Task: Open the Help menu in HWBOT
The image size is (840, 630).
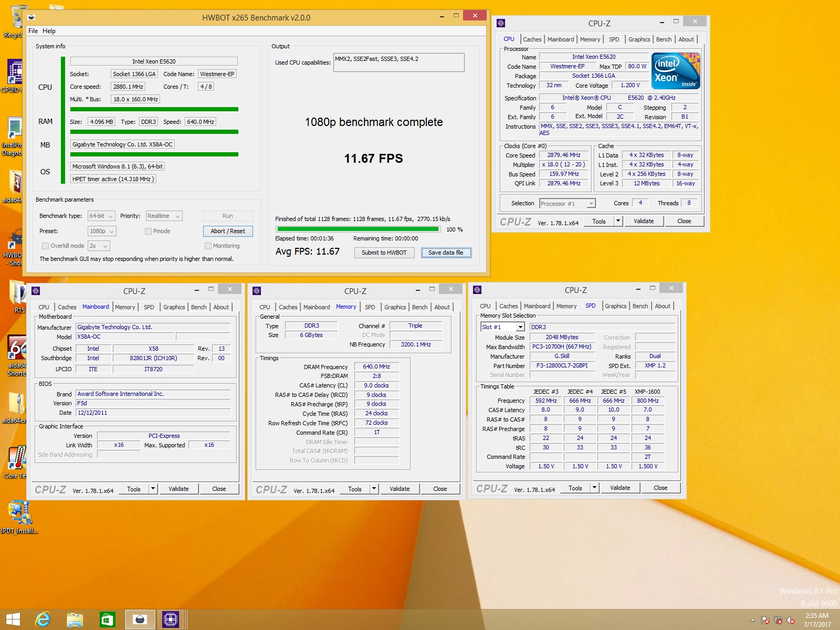Action: 49,31
